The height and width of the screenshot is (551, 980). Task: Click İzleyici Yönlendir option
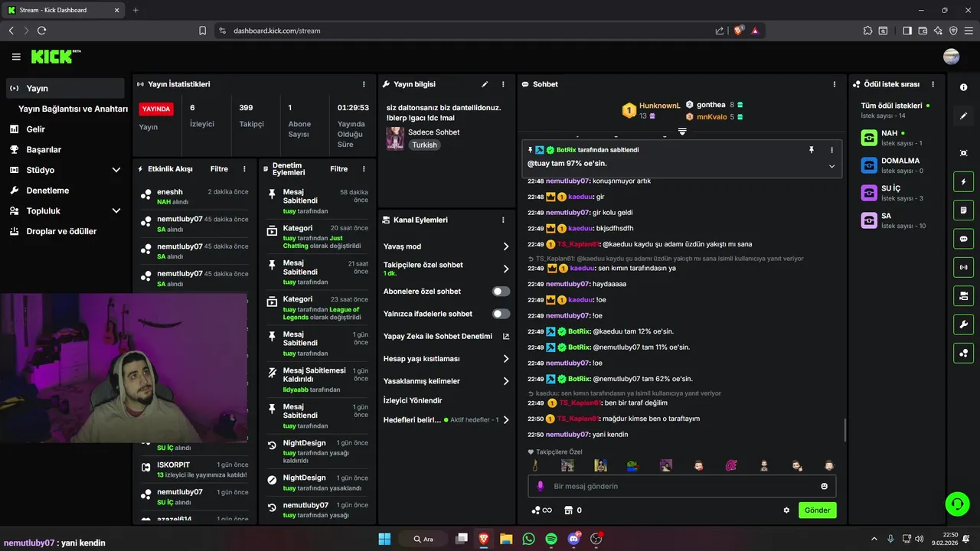click(413, 400)
